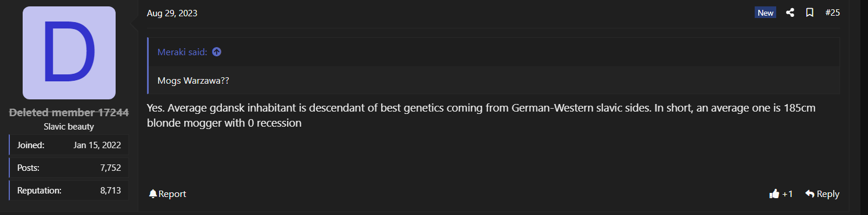Click the Reputation 8,713 stat row

pos(69,190)
